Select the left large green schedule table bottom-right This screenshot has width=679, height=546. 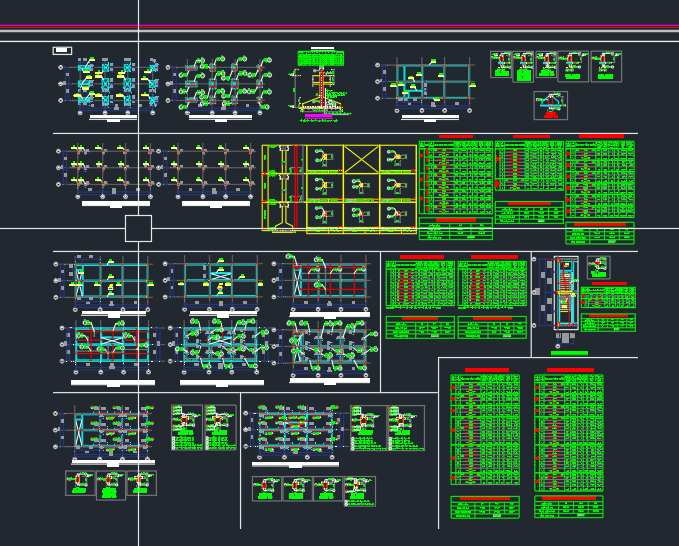coord(485,430)
